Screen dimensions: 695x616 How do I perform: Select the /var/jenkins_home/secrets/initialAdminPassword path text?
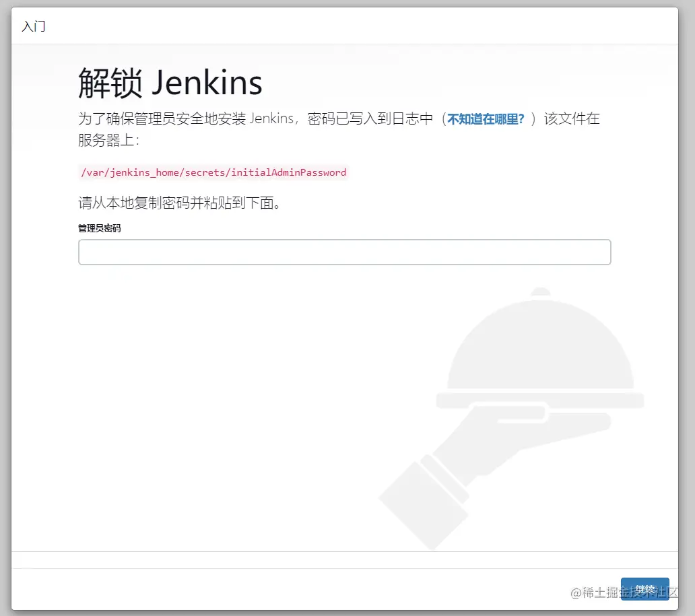click(x=213, y=172)
